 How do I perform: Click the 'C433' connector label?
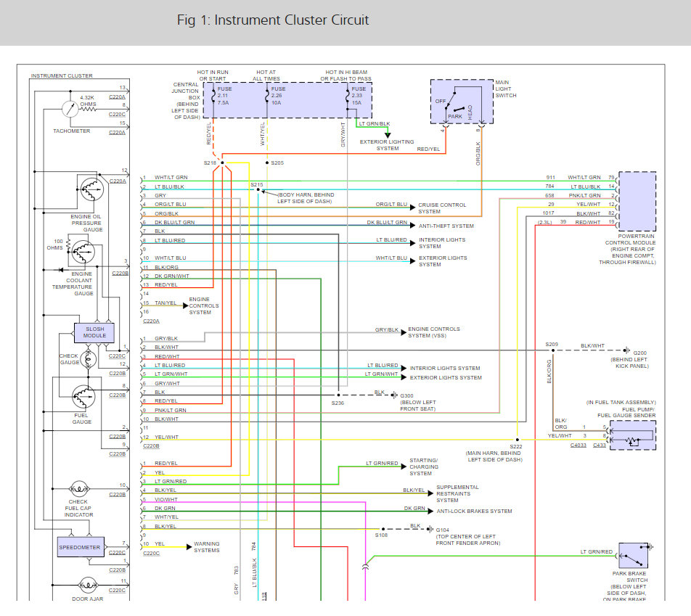coord(600,445)
